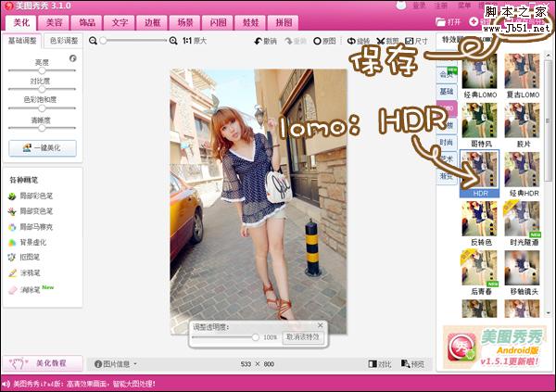Open the 饰品 accessories tab
The image size is (556, 392).
[87, 22]
